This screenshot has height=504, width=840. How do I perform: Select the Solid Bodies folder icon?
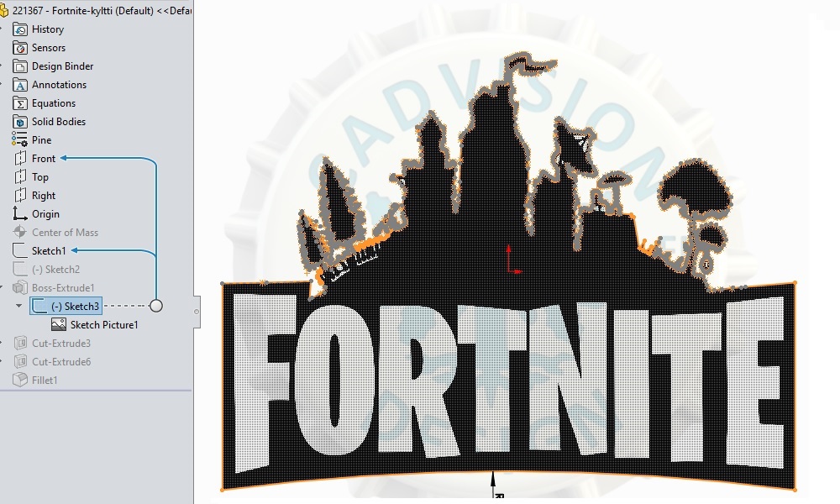tap(20, 122)
